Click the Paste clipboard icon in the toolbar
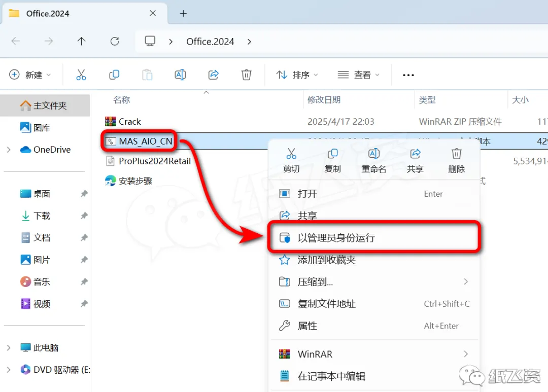The height and width of the screenshot is (392, 548). 147,75
